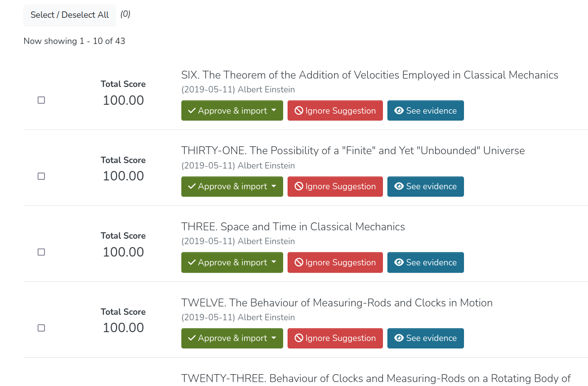The image size is (588, 386).
Task: Toggle checkbox for TWELVE. Measuring-Rods chapter
Action: pos(42,328)
